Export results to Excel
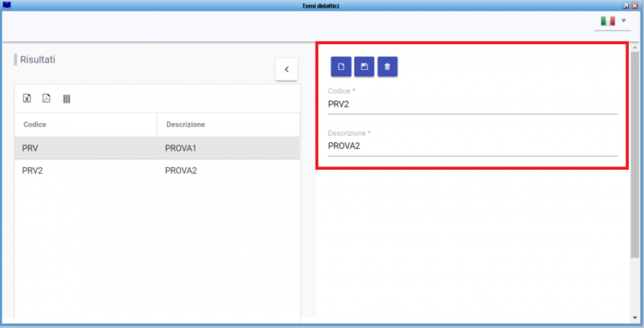This screenshot has height=328, width=644. tap(27, 98)
